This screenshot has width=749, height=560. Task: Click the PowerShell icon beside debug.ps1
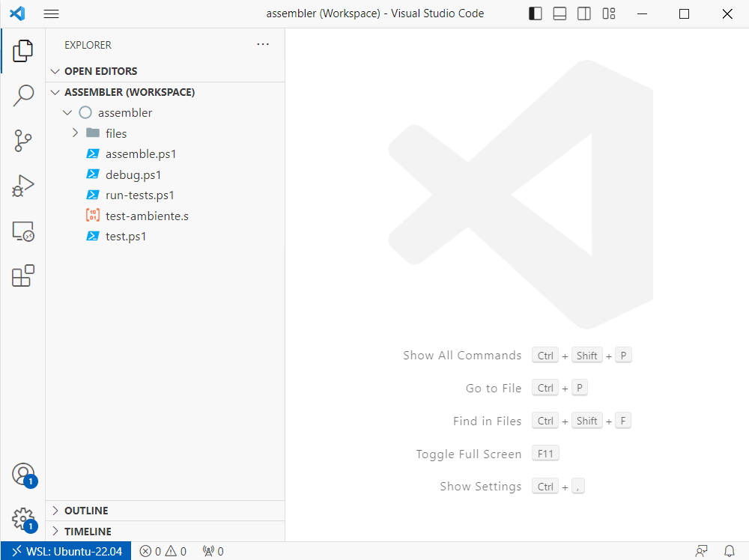93,174
